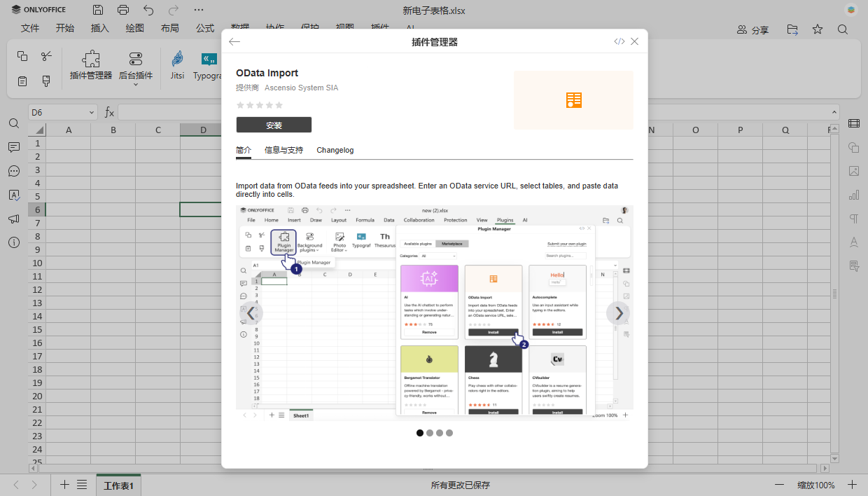The height and width of the screenshot is (496, 868).
Task: Open image settings in the right sidebar
Action: 854,171
